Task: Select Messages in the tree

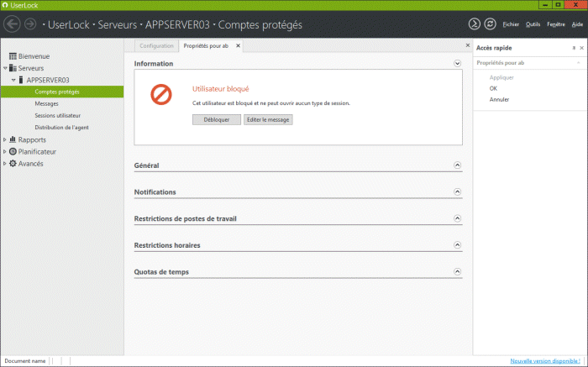Action: pyautogui.click(x=46, y=103)
